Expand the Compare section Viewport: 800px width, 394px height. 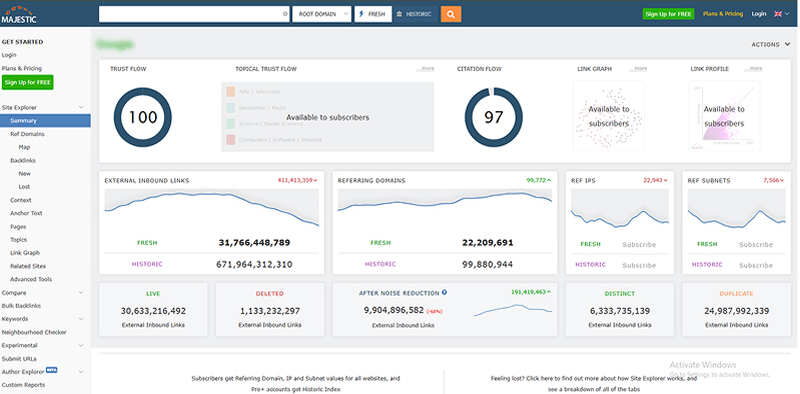pos(81,293)
